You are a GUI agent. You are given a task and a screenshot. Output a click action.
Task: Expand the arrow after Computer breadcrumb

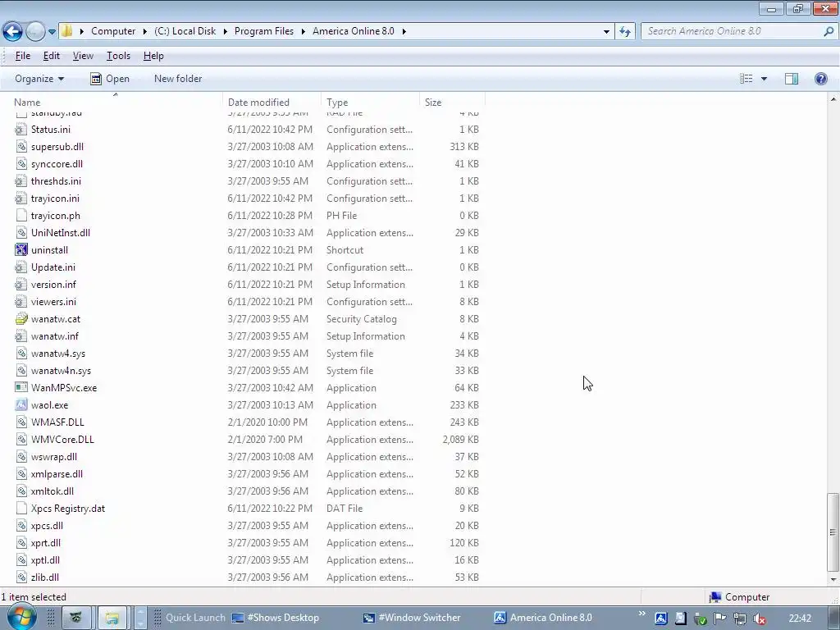pyautogui.click(x=144, y=31)
